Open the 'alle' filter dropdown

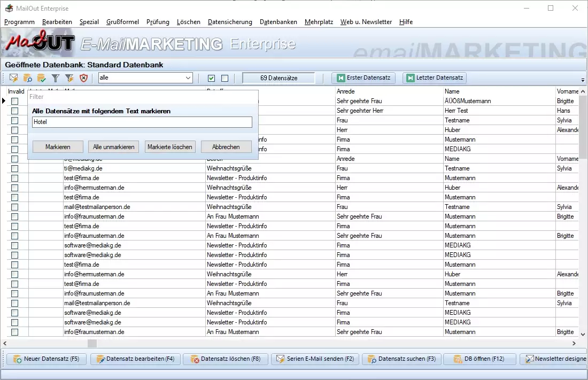pos(188,77)
